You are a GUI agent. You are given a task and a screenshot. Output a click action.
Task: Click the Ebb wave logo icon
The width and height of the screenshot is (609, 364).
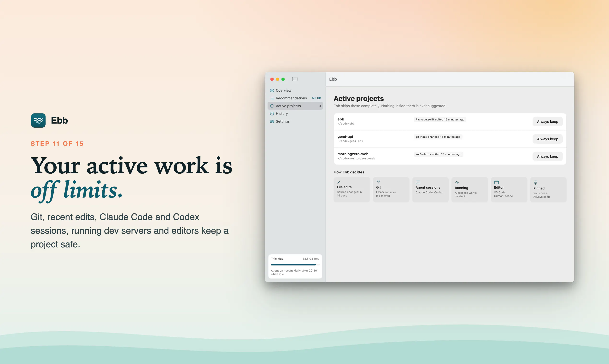click(38, 120)
